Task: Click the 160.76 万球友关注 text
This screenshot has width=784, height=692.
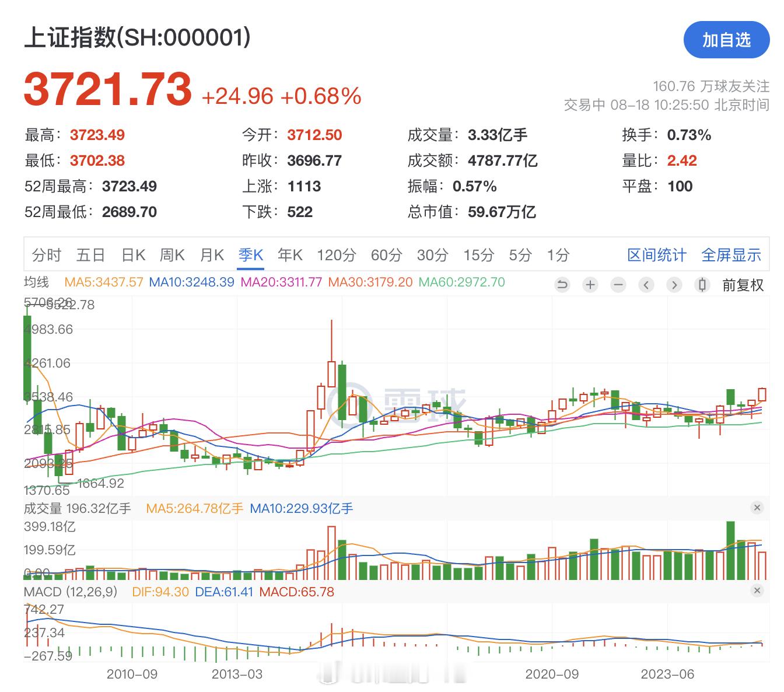Action: [x=711, y=86]
